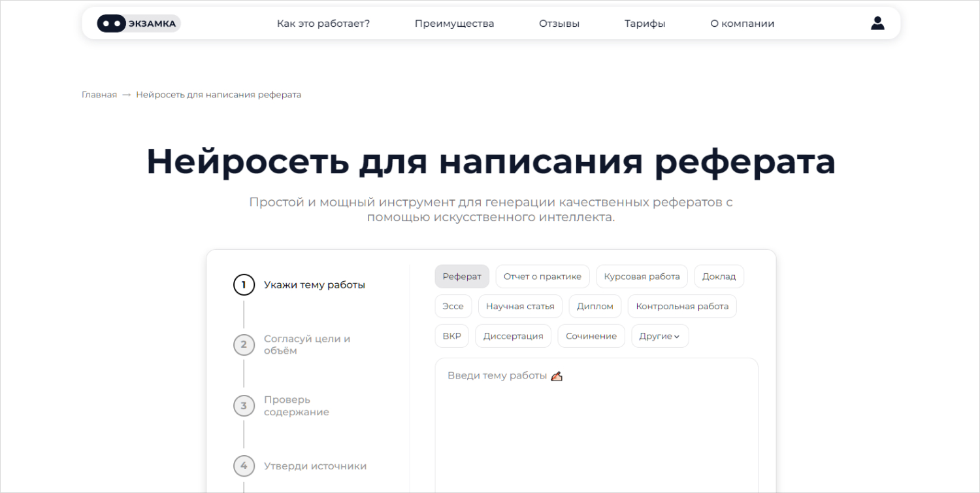The height and width of the screenshot is (493, 980).
Task: Select Курсовая работа as work type
Action: click(x=642, y=276)
